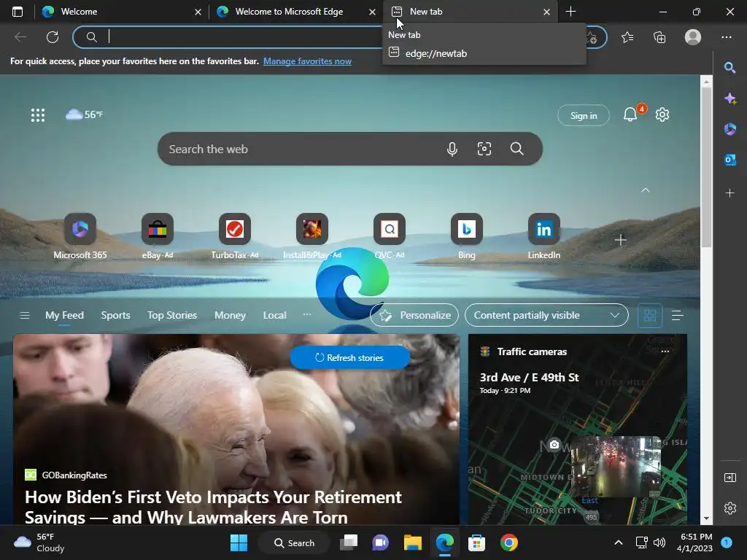This screenshot has width=747, height=560.
Task: Open Settings and more ellipsis menu
Action: (726, 37)
